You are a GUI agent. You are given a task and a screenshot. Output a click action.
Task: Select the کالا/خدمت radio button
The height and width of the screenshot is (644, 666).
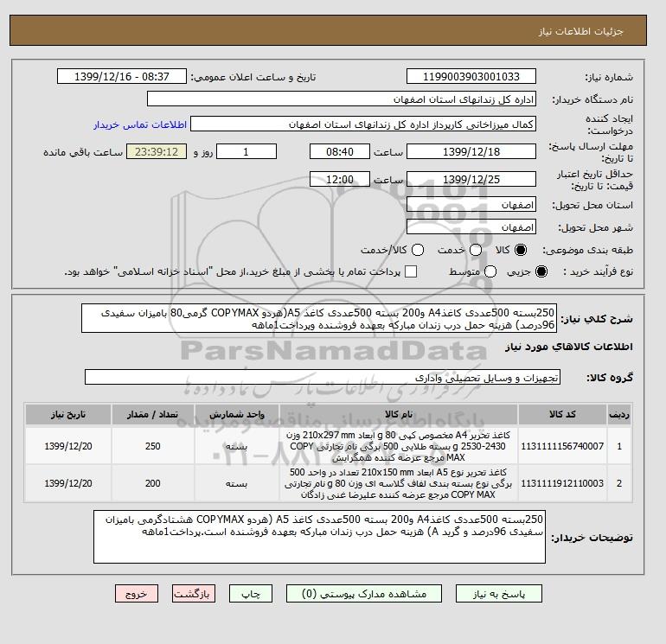pos(418,250)
